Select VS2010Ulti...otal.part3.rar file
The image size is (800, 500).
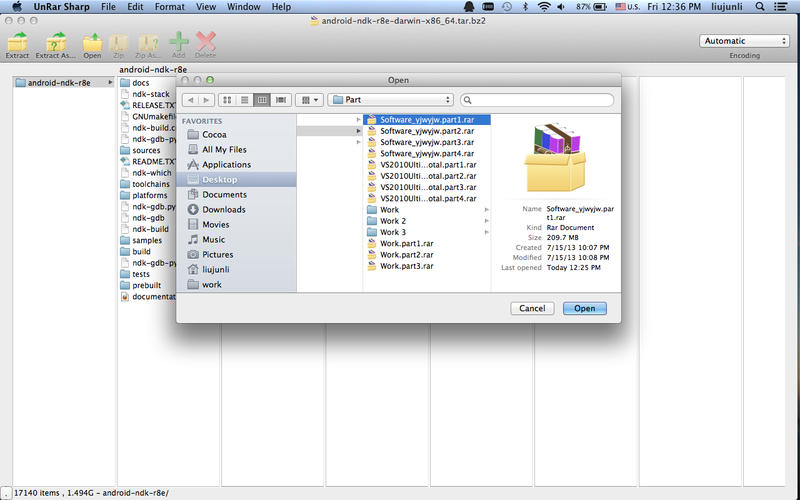coord(427,187)
